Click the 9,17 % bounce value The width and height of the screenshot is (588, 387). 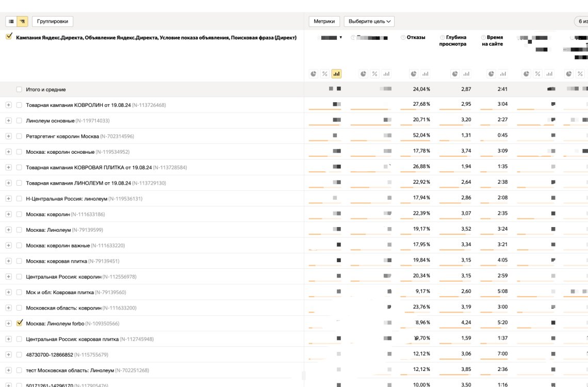point(422,292)
